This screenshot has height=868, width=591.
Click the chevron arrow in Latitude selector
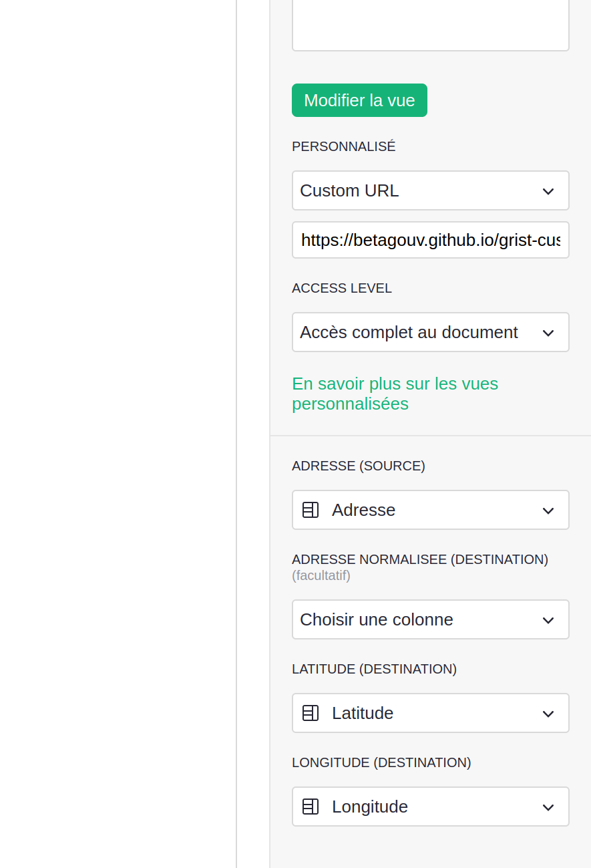pyautogui.click(x=548, y=714)
